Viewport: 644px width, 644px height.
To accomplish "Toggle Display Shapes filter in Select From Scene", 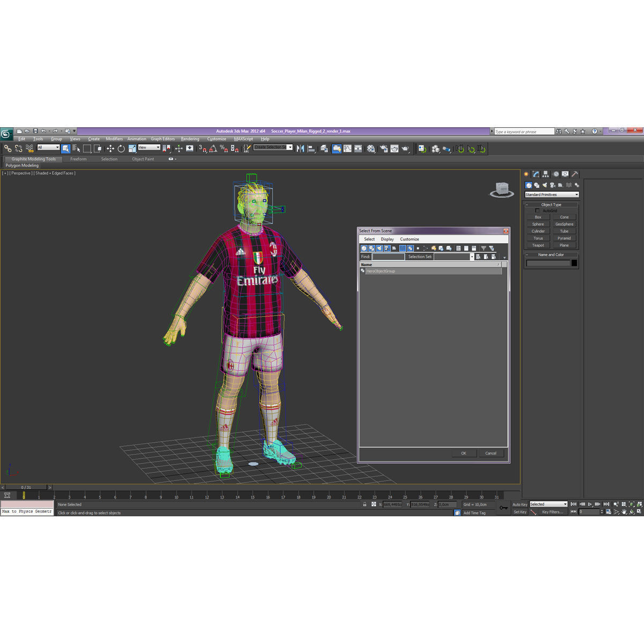I will pos(371,248).
